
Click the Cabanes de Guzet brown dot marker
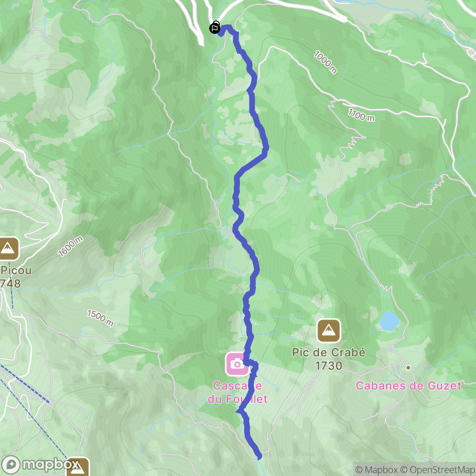coord(408,368)
